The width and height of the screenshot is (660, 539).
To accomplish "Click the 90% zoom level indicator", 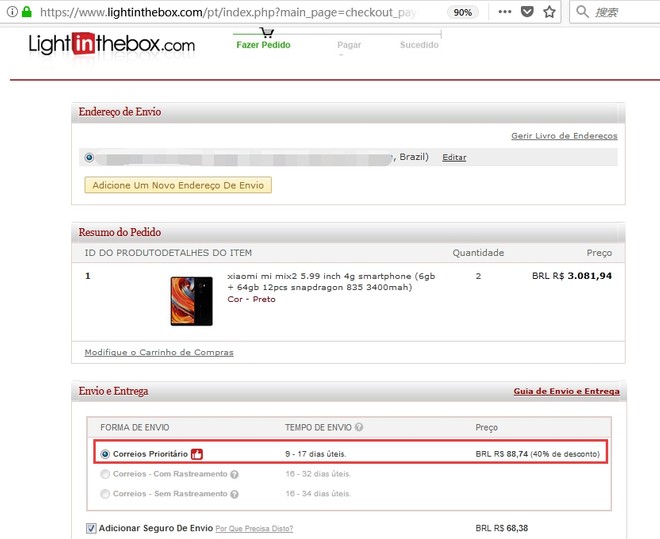I will point(462,13).
